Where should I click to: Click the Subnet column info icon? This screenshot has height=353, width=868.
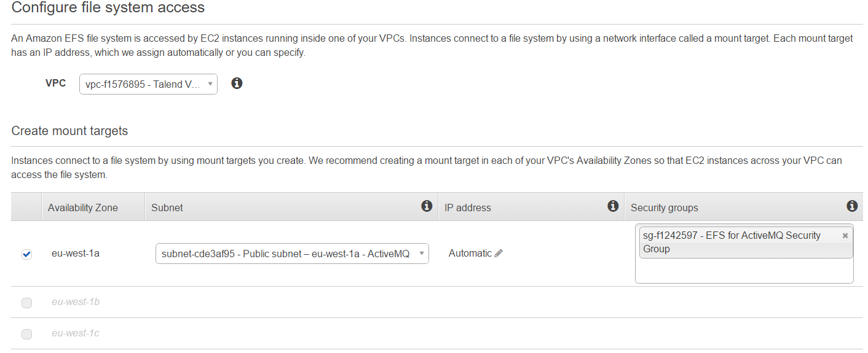coord(427,206)
